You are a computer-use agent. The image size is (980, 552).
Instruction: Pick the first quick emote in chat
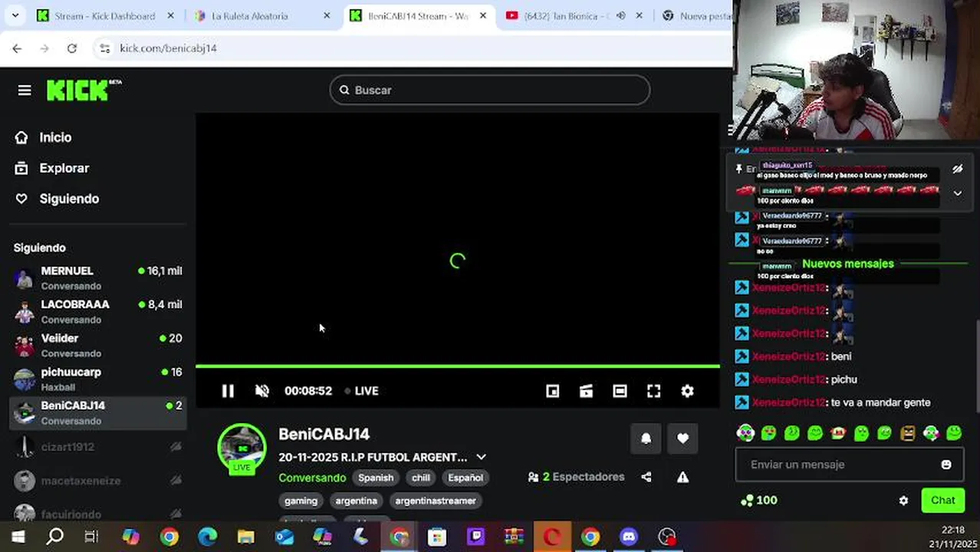pyautogui.click(x=745, y=433)
